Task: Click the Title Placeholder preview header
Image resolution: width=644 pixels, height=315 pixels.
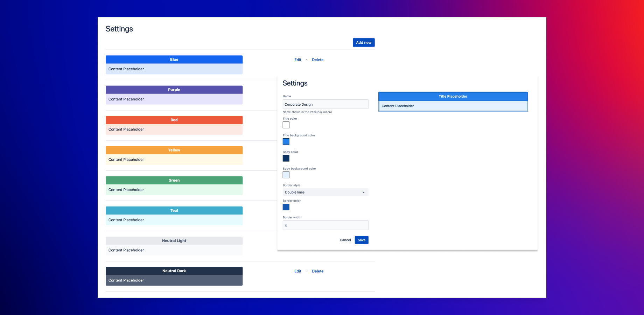Action: (x=453, y=96)
